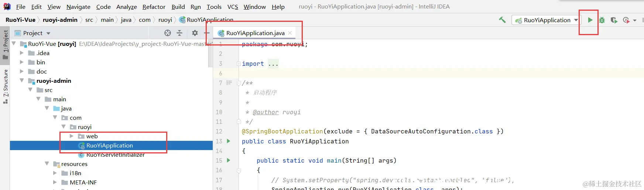Select the ruoyi package in tree
The width and height of the screenshot is (644, 190).
[x=85, y=127]
